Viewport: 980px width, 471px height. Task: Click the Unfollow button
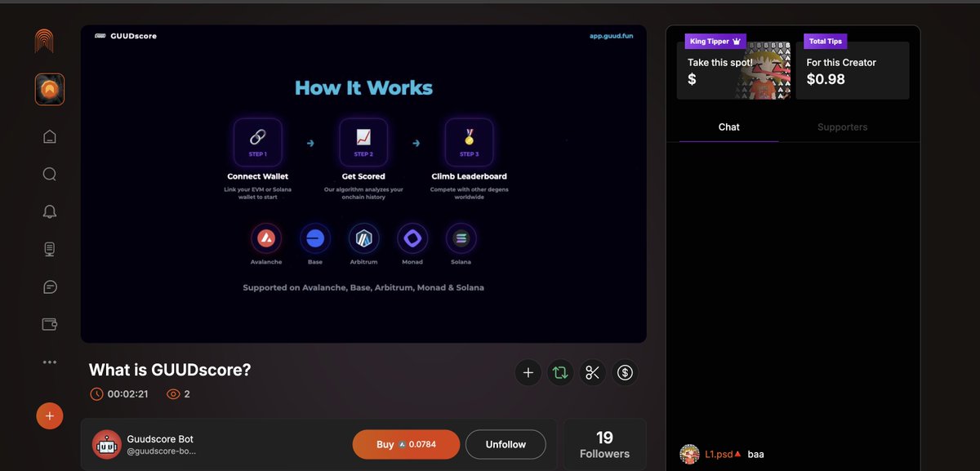pos(506,444)
